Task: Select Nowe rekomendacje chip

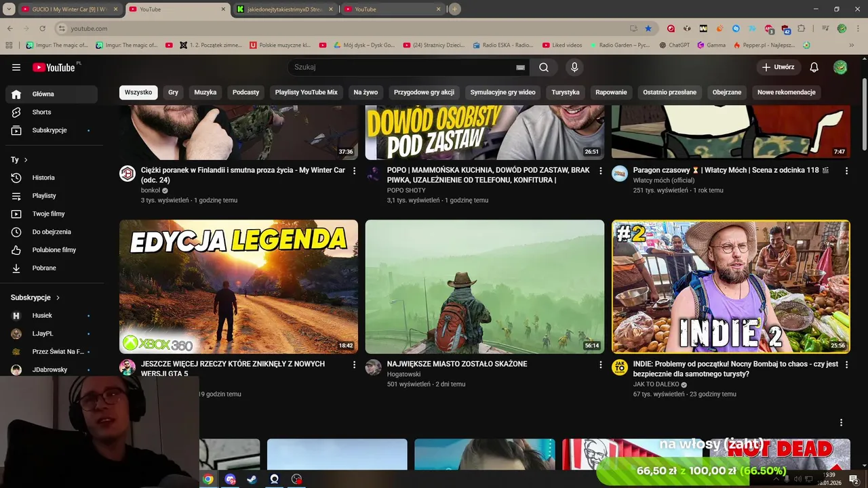Action: (x=787, y=92)
